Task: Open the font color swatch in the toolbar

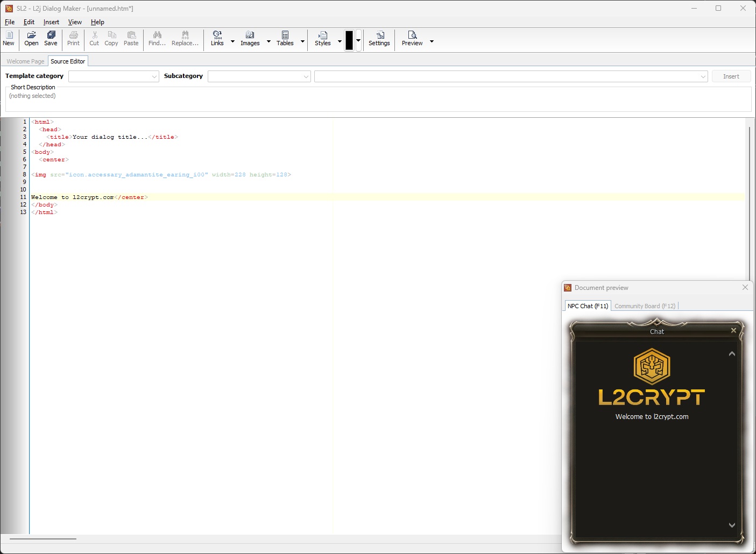Action: tap(350, 40)
